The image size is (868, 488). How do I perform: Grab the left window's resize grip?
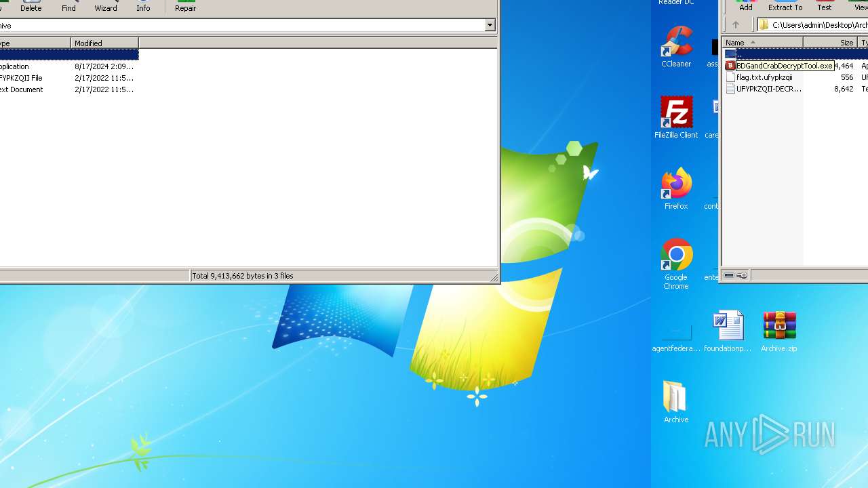494,277
